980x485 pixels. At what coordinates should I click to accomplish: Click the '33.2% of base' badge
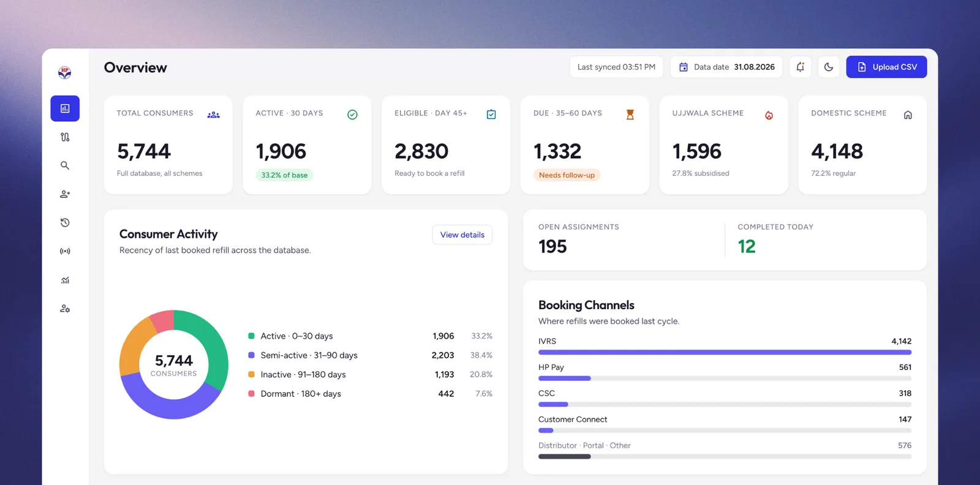284,175
